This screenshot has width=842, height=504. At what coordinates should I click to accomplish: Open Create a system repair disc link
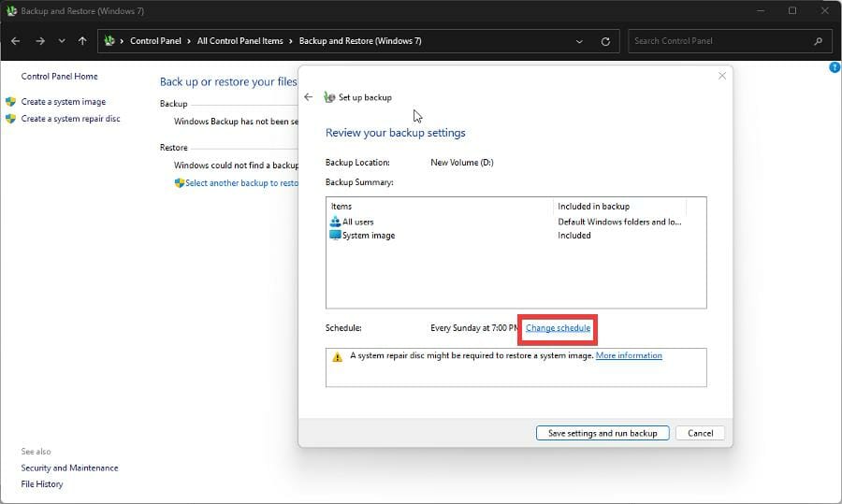pyautogui.click(x=71, y=119)
